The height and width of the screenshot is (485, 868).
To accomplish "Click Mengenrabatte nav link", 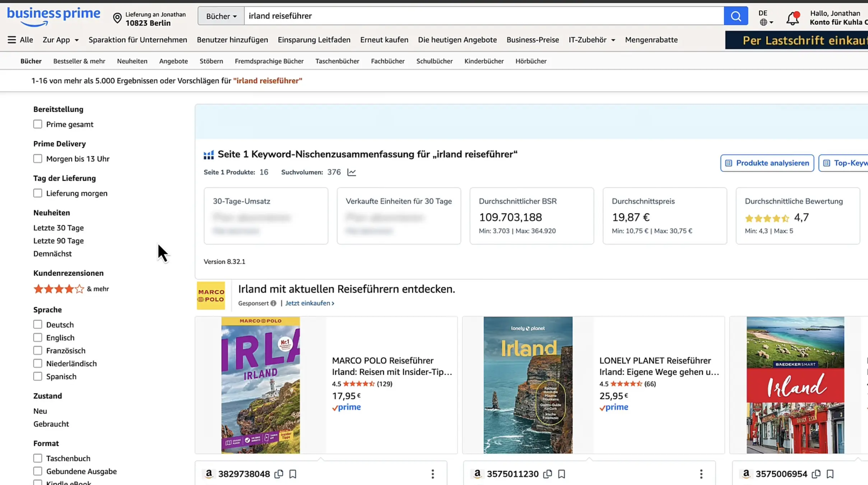I will (651, 40).
